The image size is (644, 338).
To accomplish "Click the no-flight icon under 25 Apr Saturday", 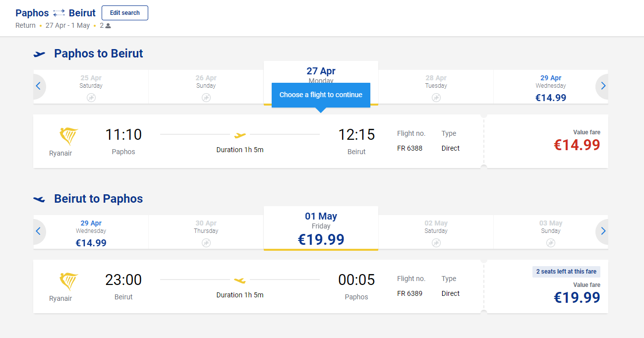I will (x=91, y=98).
